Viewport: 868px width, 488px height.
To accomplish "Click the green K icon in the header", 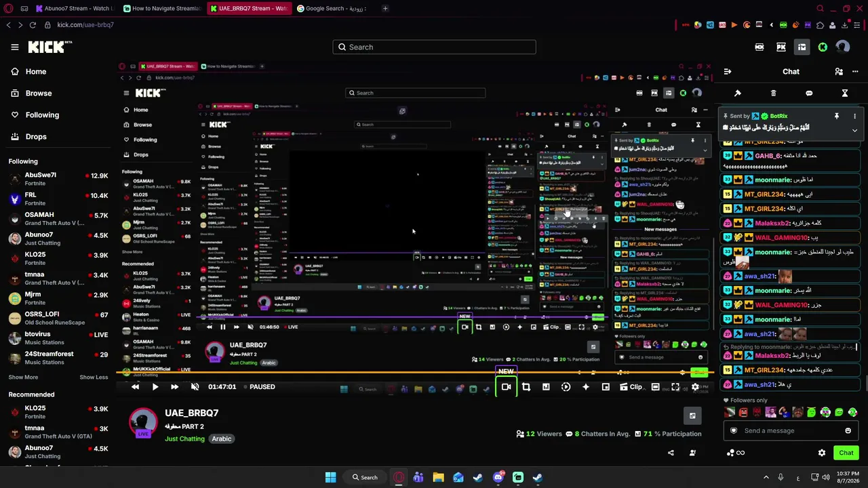I will pyautogui.click(x=823, y=47).
